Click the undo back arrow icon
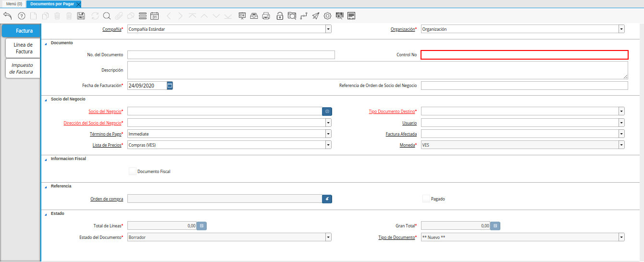Screen dimensions: 644x262 tap(7, 16)
